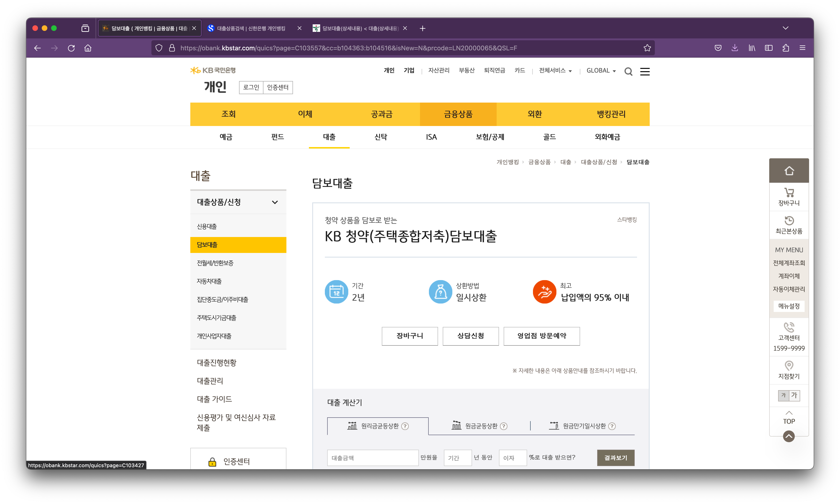The image size is (840, 504).
Task: Collapse the 대출상품/신청 sidebar section
Action: click(274, 202)
